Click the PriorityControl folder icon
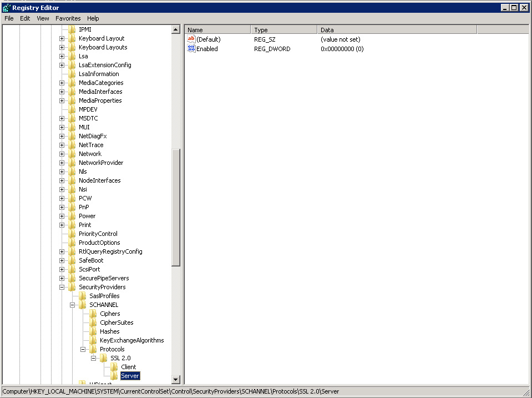The image size is (532, 398). click(72, 234)
